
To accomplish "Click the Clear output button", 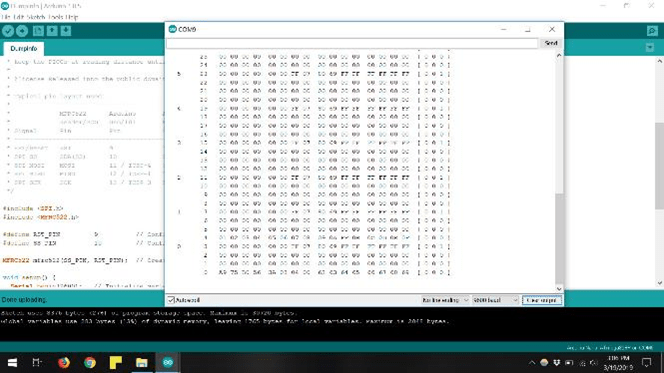I will tap(542, 300).
